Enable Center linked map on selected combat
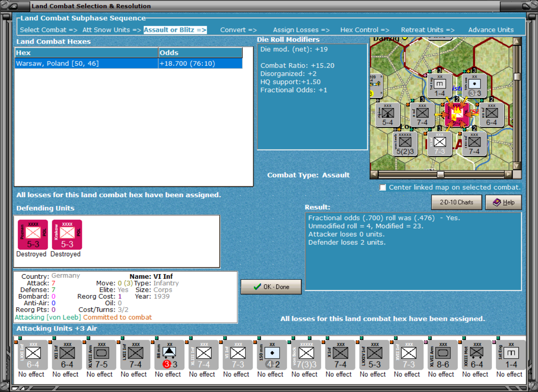 pyautogui.click(x=383, y=187)
